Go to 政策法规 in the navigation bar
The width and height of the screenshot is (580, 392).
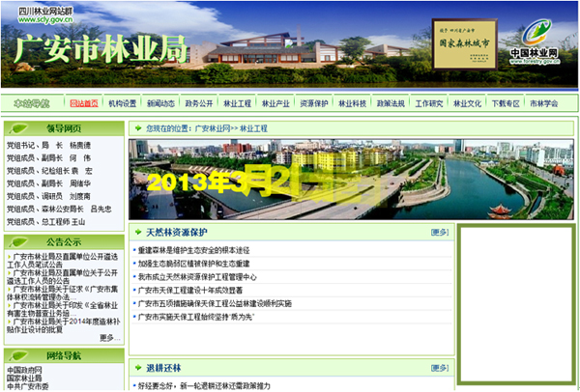tap(391, 103)
